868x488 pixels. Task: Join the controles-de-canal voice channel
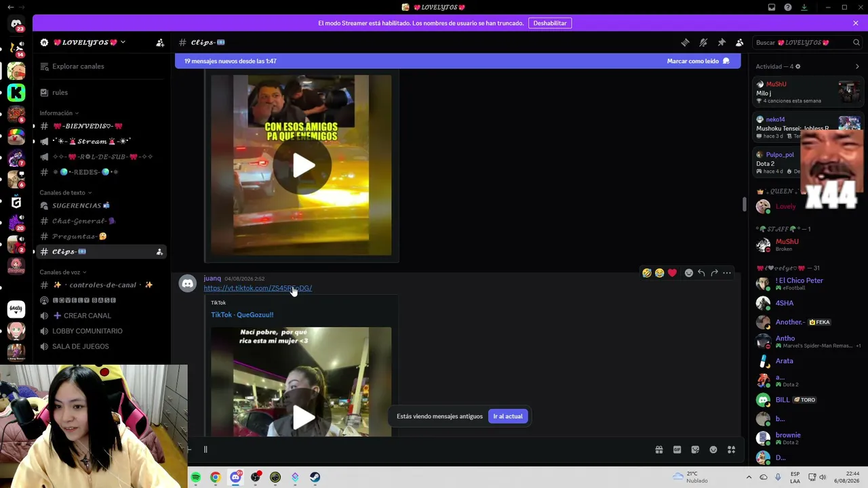point(102,285)
